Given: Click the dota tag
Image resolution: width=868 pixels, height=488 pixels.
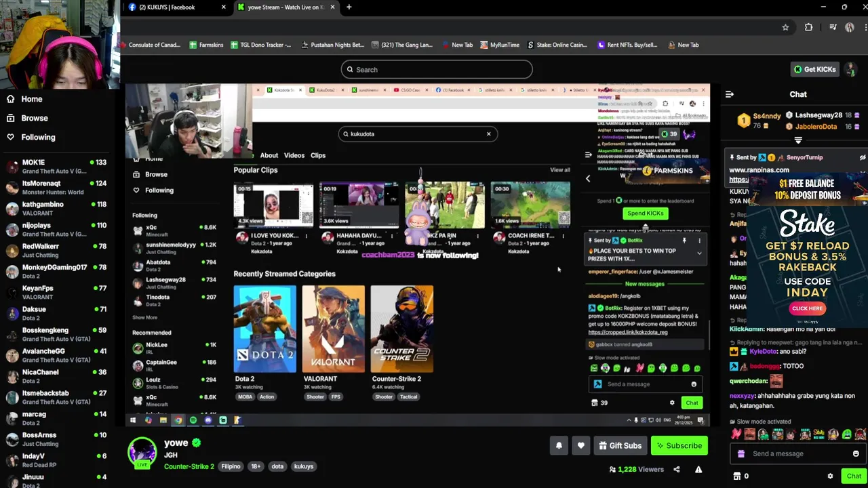Looking at the screenshot, I should click(277, 466).
